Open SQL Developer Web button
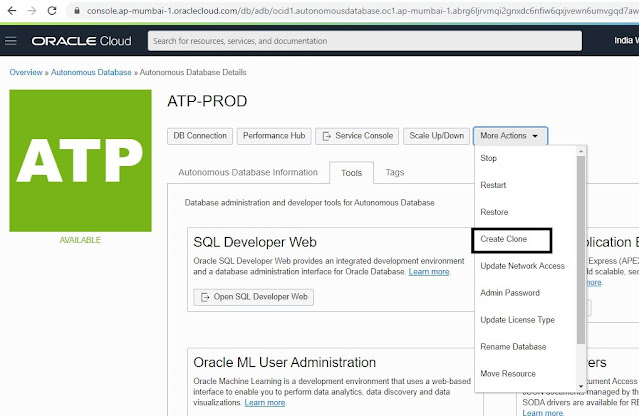Image resolution: width=639 pixels, height=416 pixels. click(254, 297)
